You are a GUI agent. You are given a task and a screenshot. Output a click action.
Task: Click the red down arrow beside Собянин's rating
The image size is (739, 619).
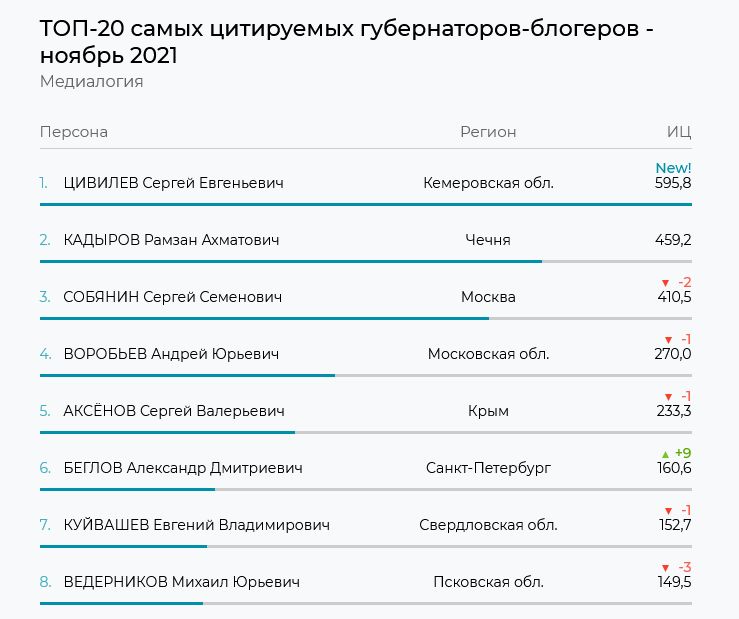(668, 283)
